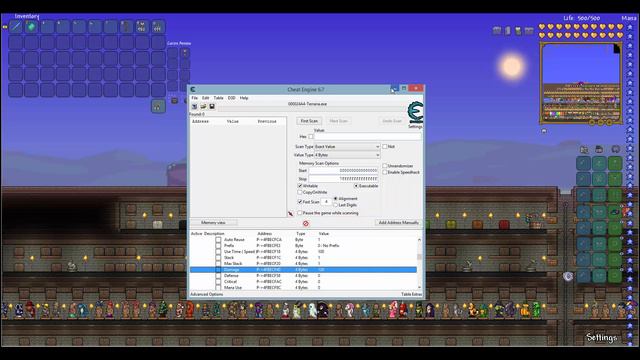This screenshot has width=640, height=360.
Task: Open the Value Type dropdown
Action: click(x=347, y=155)
